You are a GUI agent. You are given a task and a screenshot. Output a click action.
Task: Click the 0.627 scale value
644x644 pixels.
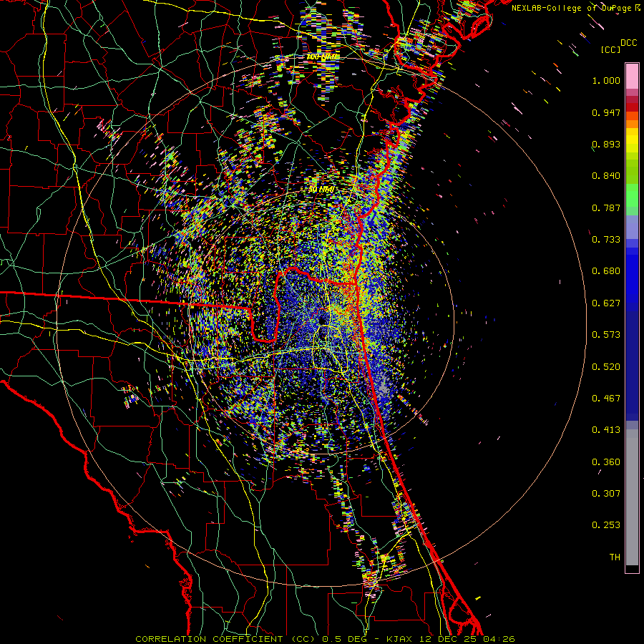tap(606, 303)
